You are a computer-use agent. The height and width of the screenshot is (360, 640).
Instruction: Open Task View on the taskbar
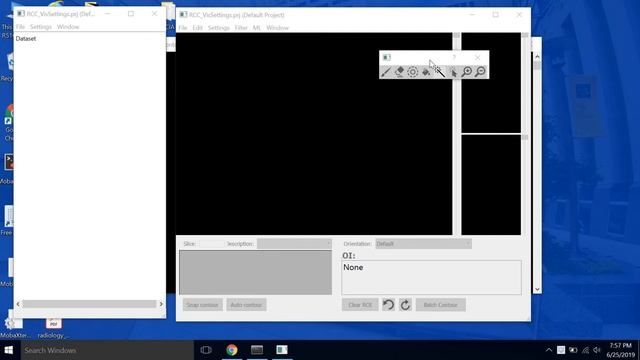(x=206, y=350)
